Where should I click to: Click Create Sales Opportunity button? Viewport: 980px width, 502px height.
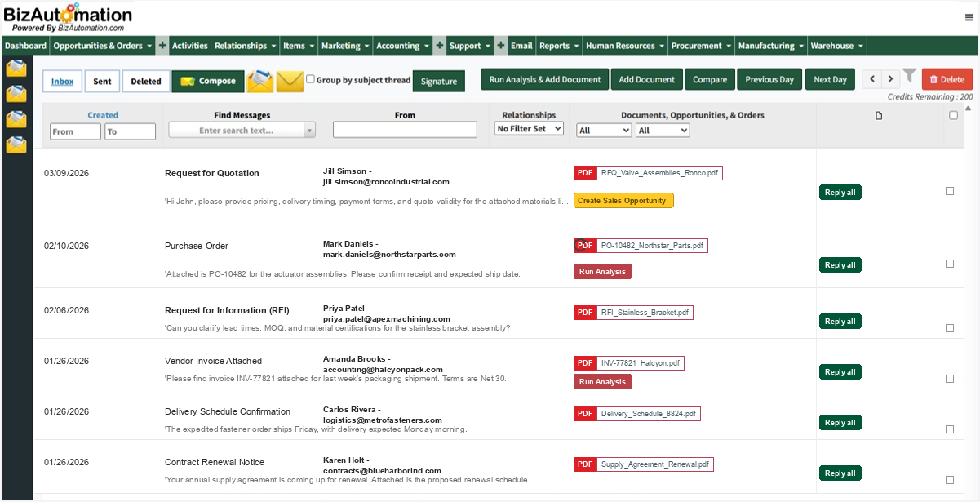(623, 200)
